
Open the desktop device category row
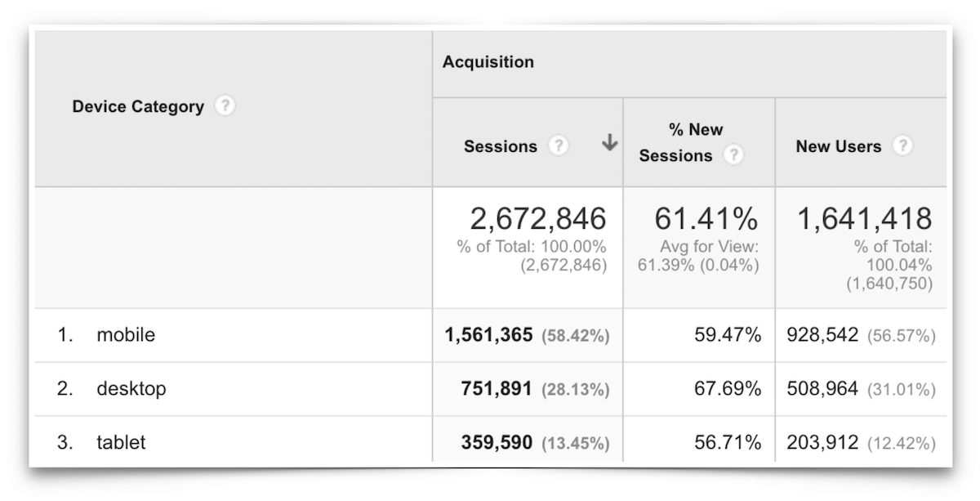coord(131,388)
